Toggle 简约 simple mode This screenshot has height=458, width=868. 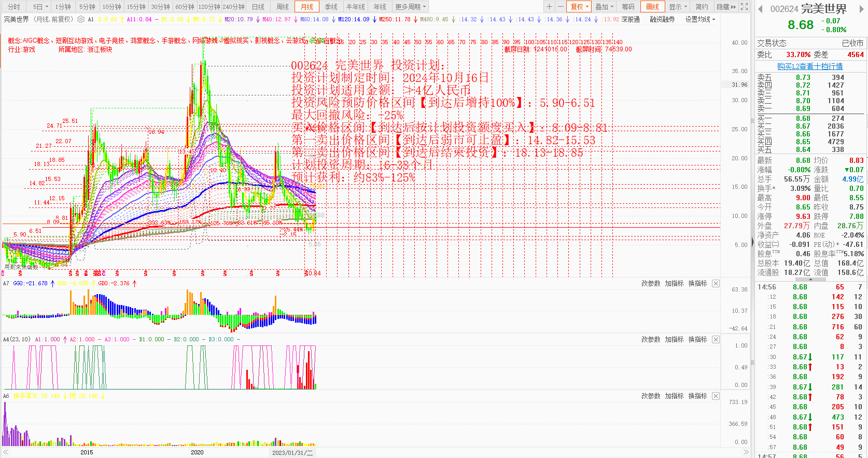[702, 7]
